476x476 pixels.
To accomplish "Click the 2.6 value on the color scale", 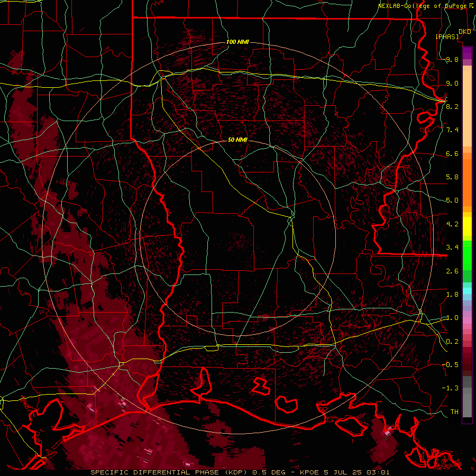I will (x=452, y=271).
